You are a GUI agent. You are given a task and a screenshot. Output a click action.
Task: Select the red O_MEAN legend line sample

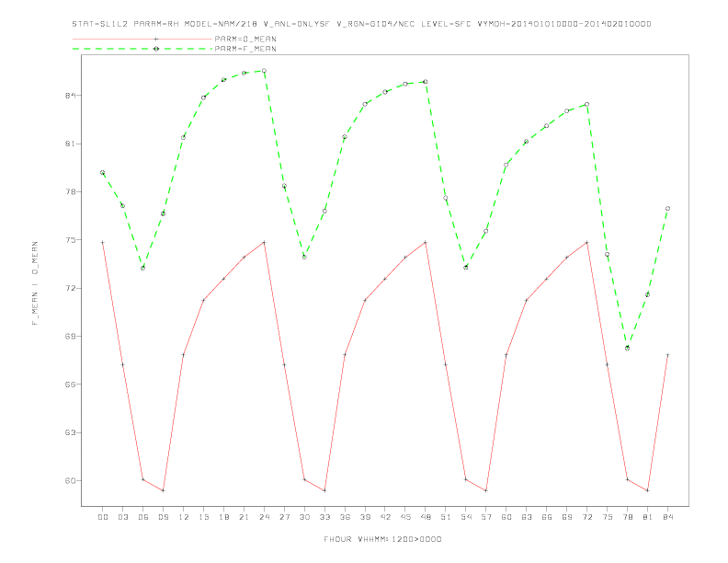142,39
